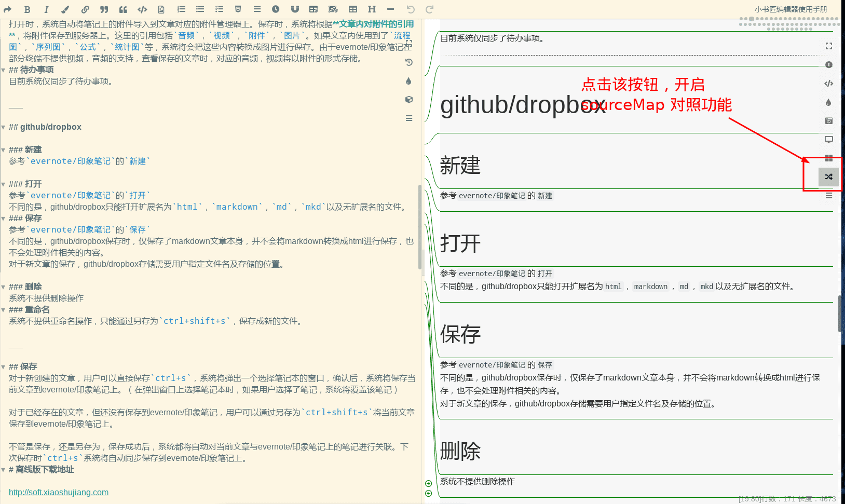The width and height of the screenshot is (845, 504).
Task: Click the left-quote icon in toolbar
Action: coord(123,9)
